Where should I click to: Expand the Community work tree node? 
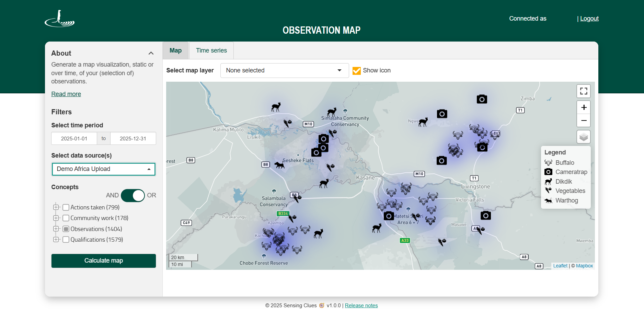56,218
